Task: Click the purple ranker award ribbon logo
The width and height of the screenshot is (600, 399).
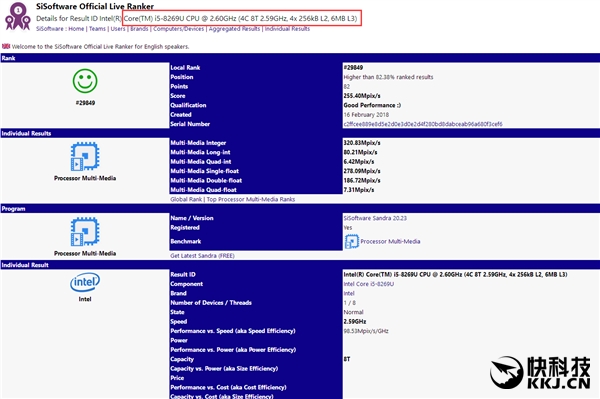Action: [x=17, y=16]
